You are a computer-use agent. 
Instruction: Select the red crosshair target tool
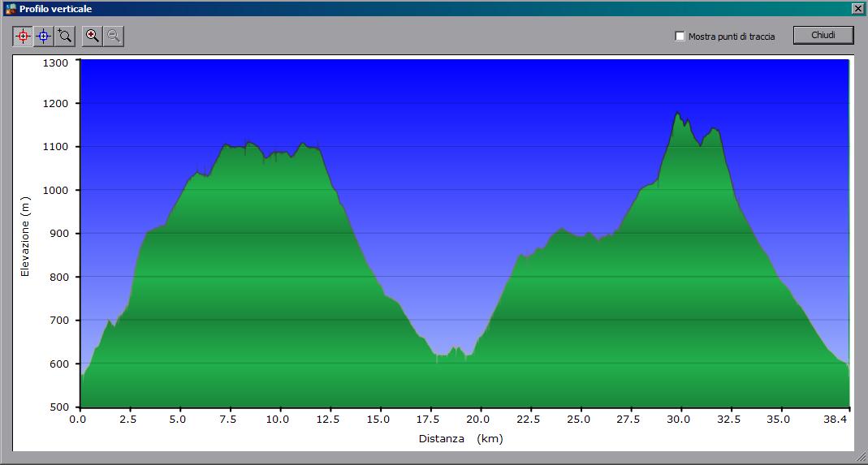pos(23,36)
